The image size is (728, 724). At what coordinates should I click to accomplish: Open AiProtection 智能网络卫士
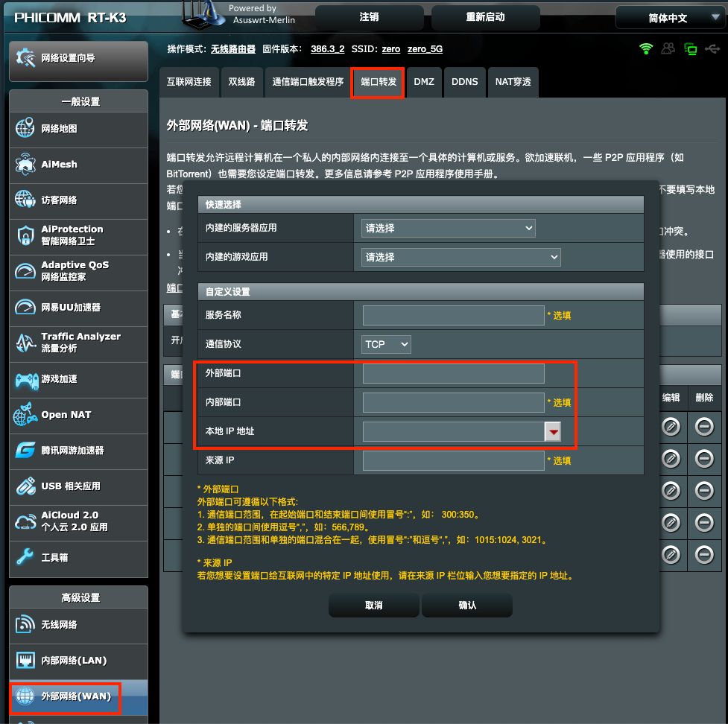(x=78, y=236)
